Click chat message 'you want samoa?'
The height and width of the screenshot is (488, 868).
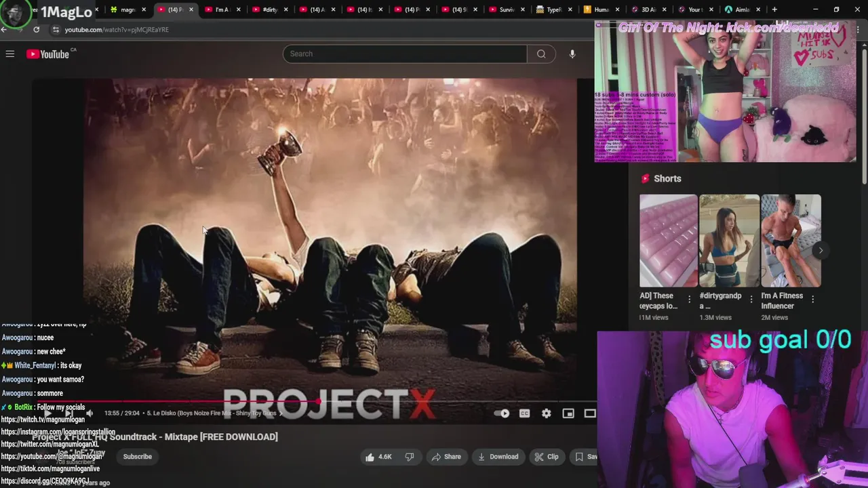[60, 380]
